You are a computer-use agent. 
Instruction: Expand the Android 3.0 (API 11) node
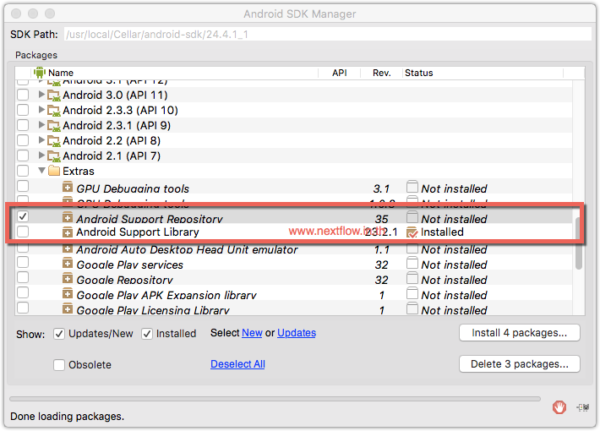pyautogui.click(x=42, y=95)
